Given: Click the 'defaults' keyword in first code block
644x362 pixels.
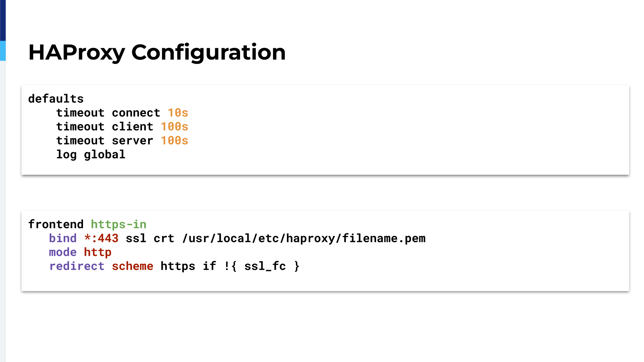Looking at the screenshot, I should (56, 99).
